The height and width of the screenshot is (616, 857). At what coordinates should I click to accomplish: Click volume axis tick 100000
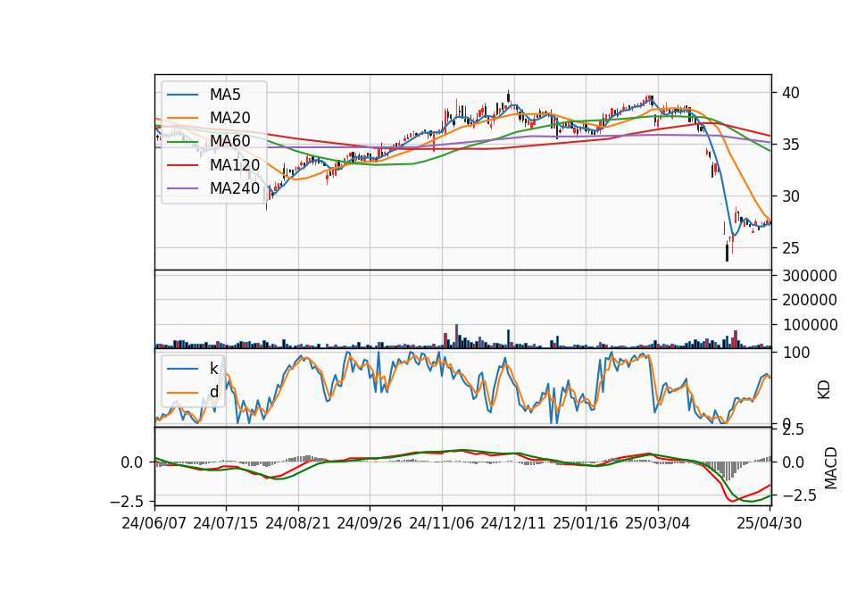point(810,325)
